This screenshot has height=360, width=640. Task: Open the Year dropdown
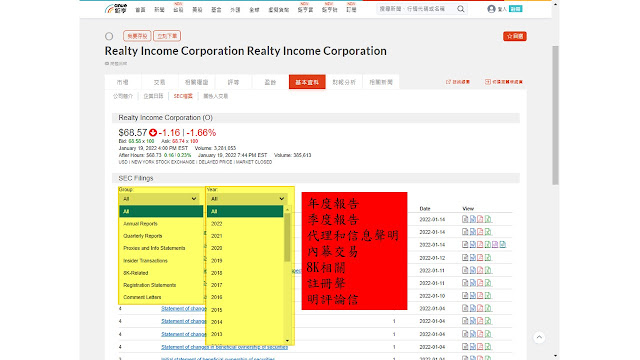click(x=247, y=199)
